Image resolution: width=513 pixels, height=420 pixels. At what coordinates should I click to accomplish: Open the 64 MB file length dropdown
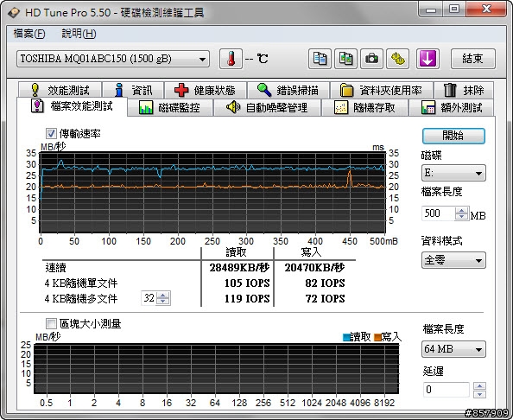(x=453, y=349)
